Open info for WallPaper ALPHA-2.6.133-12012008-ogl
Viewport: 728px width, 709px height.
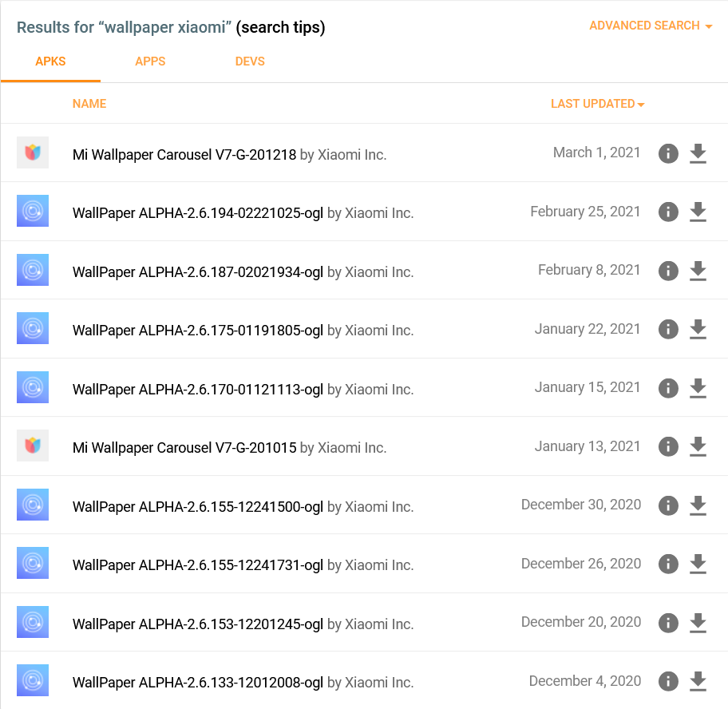click(668, 682)
